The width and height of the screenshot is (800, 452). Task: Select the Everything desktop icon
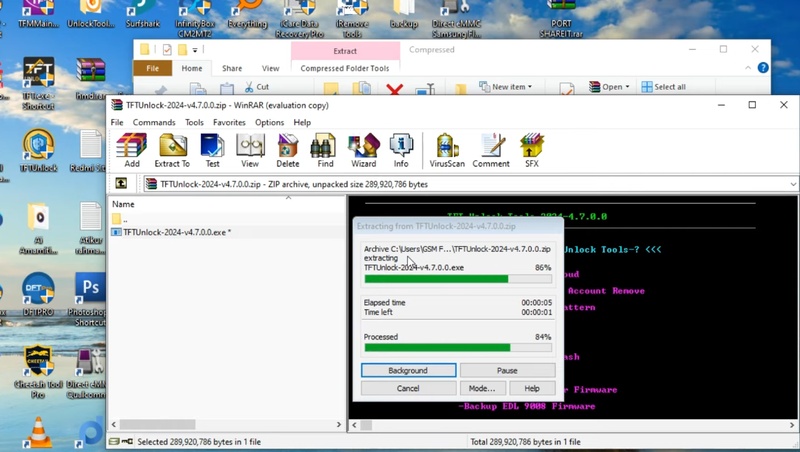coord(247,14)
